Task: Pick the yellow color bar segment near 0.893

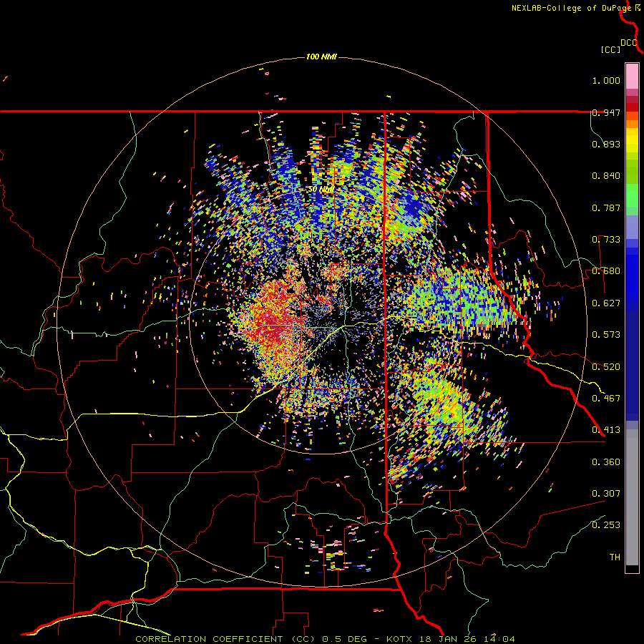Action: [632, 141]
